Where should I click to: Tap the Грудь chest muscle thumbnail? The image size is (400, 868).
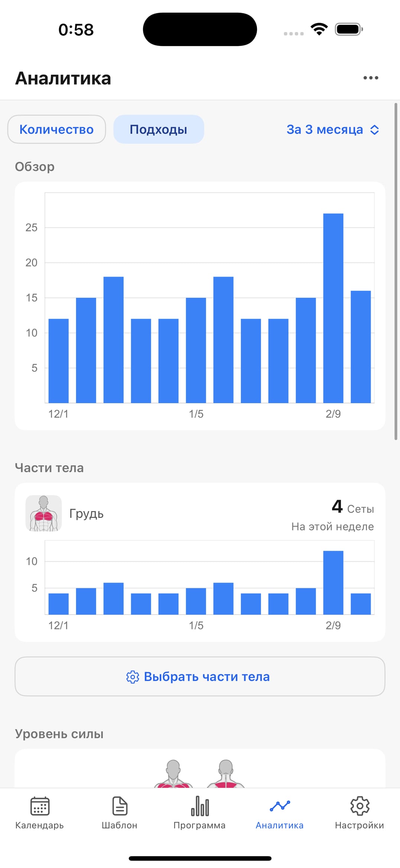click(x=43, y=513)
